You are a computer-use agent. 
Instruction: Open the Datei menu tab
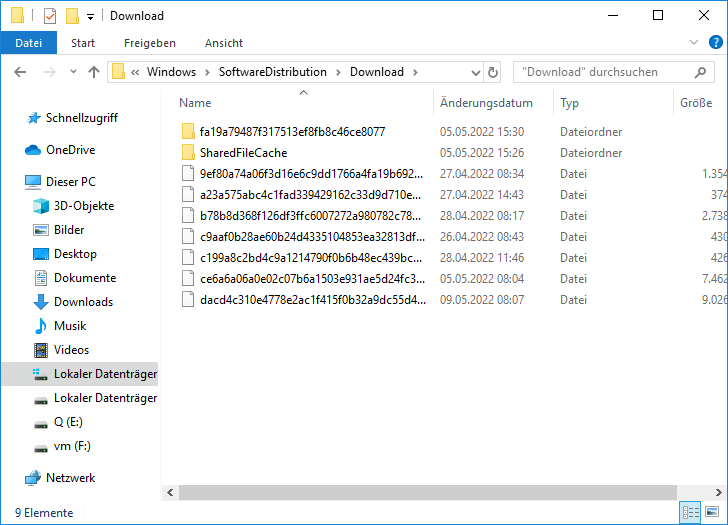coord(29,43)
